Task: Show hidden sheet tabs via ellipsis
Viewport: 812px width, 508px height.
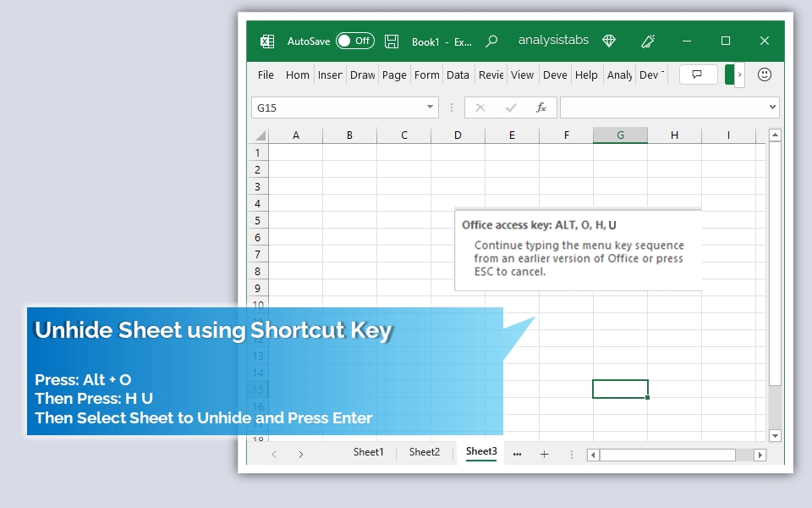Action: tap(518, 454)
